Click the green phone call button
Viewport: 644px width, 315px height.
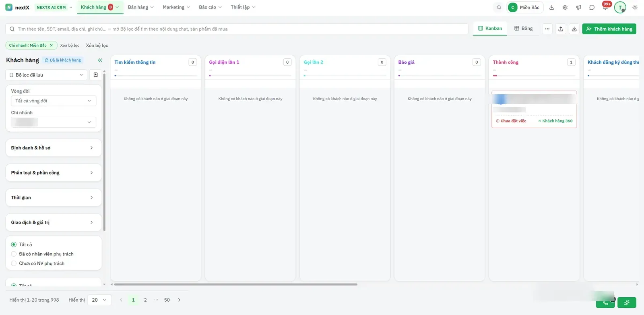[x=605, y=303]
